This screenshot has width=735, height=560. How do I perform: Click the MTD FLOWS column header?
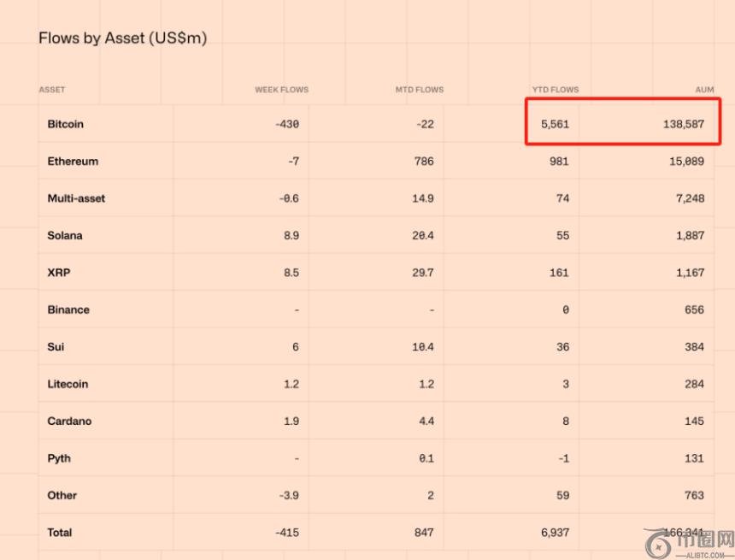point(419,90)
